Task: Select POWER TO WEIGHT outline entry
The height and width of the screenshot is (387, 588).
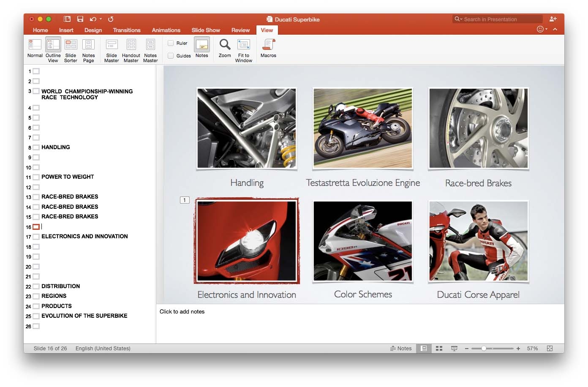Action: (x=68, y=177)
